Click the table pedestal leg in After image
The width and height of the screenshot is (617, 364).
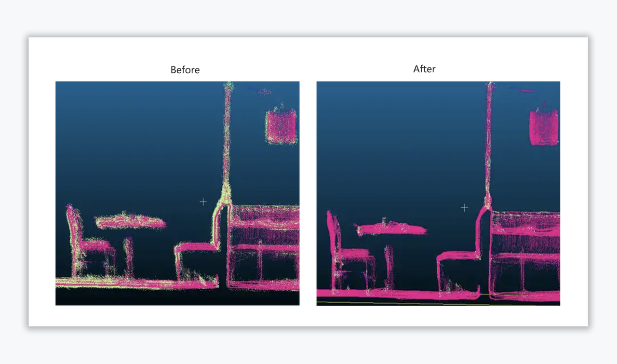tap(389, 268)
